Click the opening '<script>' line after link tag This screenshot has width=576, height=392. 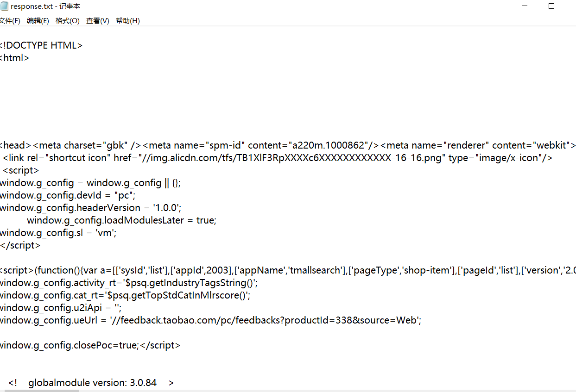21,170
